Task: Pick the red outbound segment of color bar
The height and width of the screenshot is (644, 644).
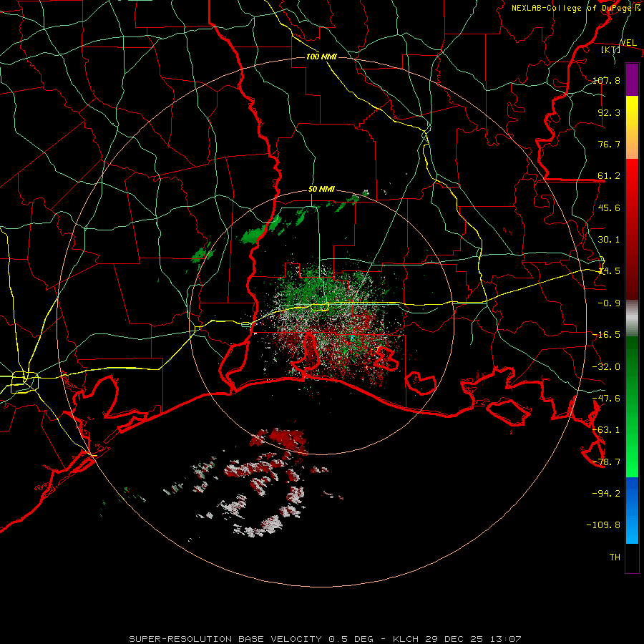Action: [x=632, y=229]
